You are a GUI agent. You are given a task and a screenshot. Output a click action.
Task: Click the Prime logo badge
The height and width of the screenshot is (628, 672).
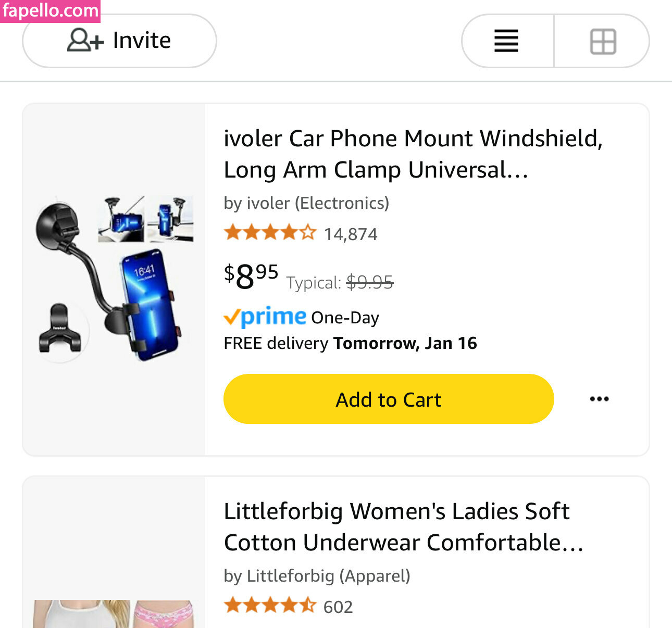(x=265, y=316)
